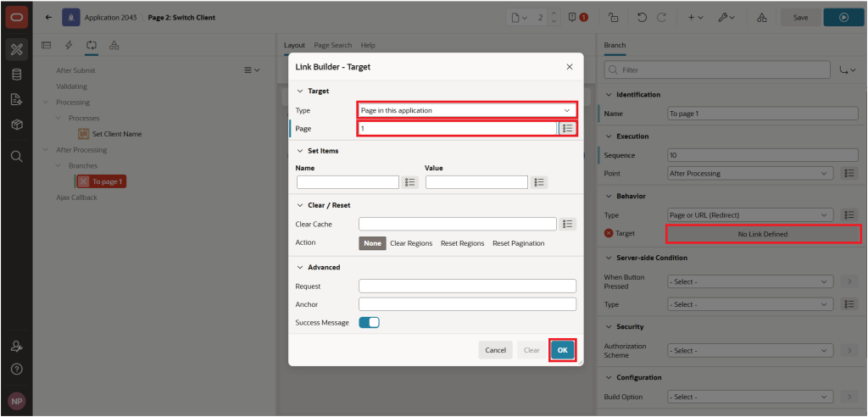Open Administration icon in left sidebar

pyautogui.click(x=16, y=347)
